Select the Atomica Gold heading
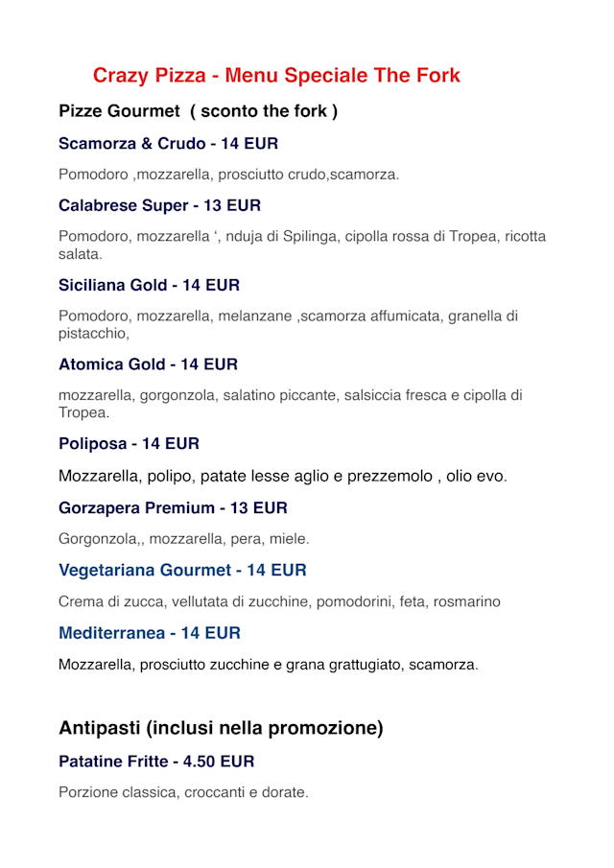614x868 pixels. click(148, 364)
